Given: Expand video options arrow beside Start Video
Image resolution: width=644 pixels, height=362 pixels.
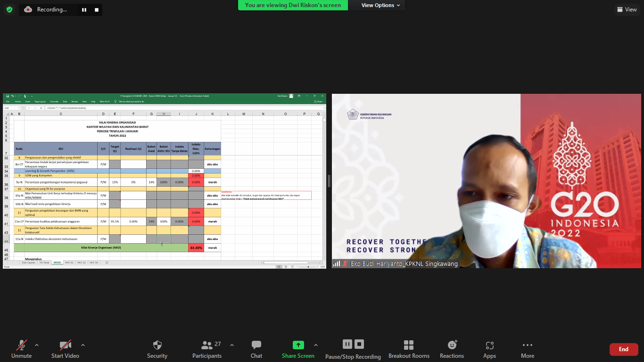Looking at the screenshot, I should (83, 345).
